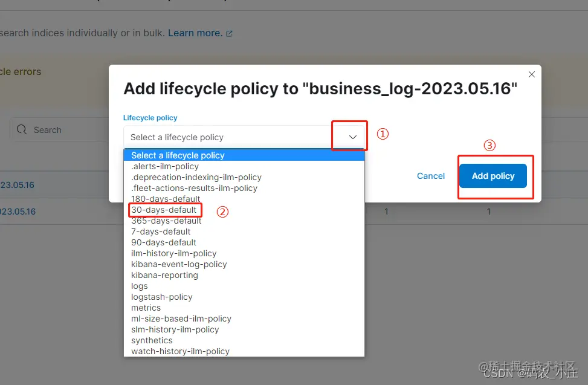Open the first index link ending 23.05.16
Image resolution: width=588 pixels, height=385 pixels.
tap(17, 185)
